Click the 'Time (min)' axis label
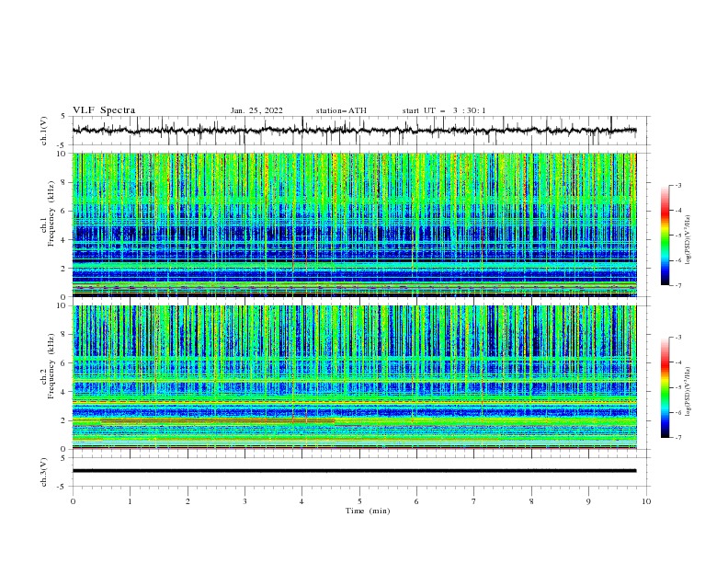The height and width of the screenshot is (563, 728). coord(368,511)
